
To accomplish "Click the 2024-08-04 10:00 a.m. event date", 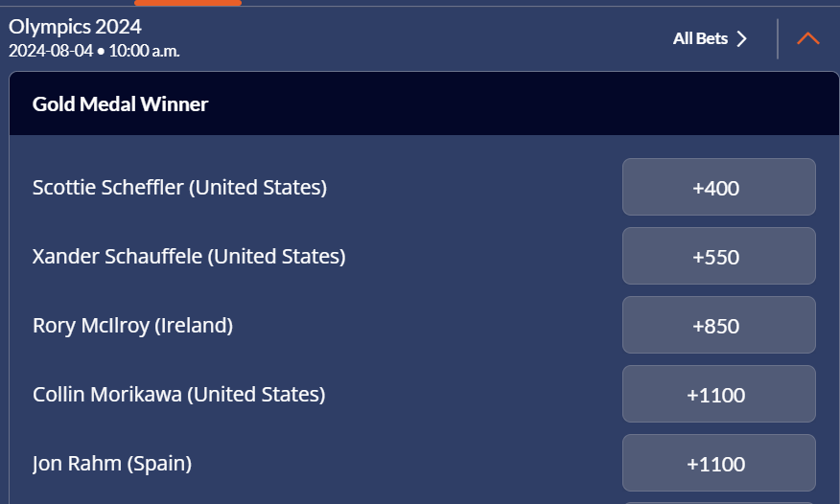I will [x=94, y=50].
